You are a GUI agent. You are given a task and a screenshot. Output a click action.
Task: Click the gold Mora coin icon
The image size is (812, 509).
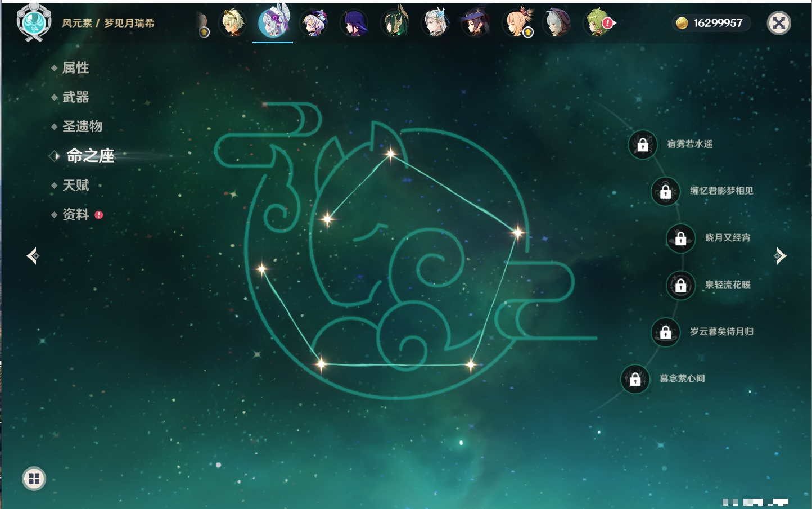(682, 23)
